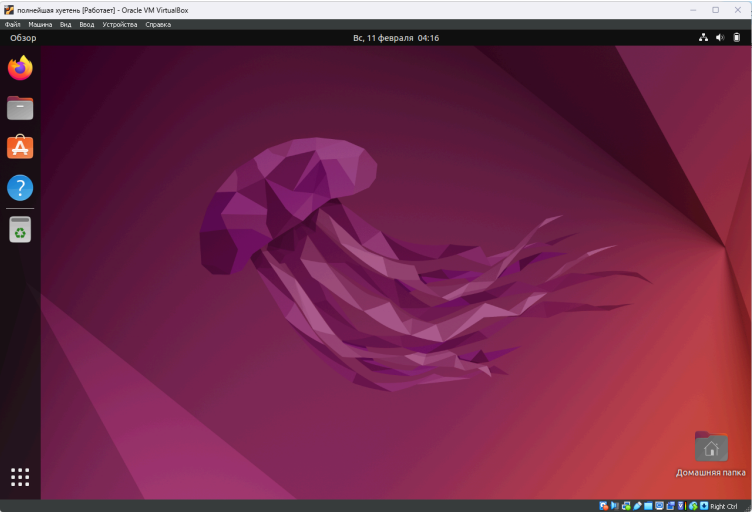Minimize the VirtualBox window
Screen dimensions: 753x512
pos(693,10)
